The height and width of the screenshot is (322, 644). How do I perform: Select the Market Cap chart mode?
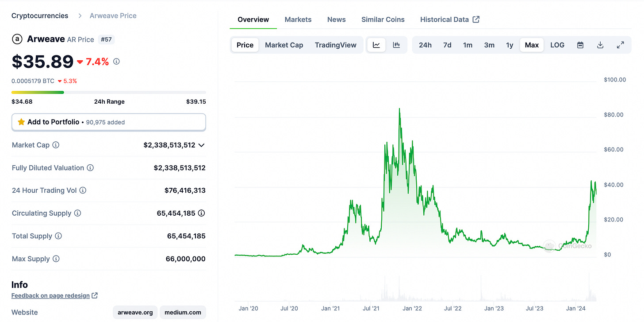(x=284, y=45)
